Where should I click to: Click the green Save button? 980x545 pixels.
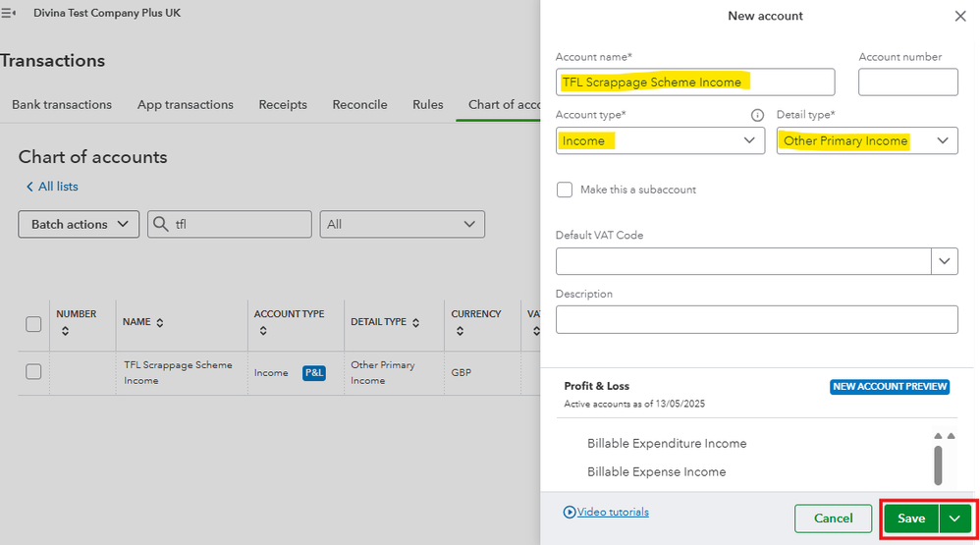tap(911, 518)
